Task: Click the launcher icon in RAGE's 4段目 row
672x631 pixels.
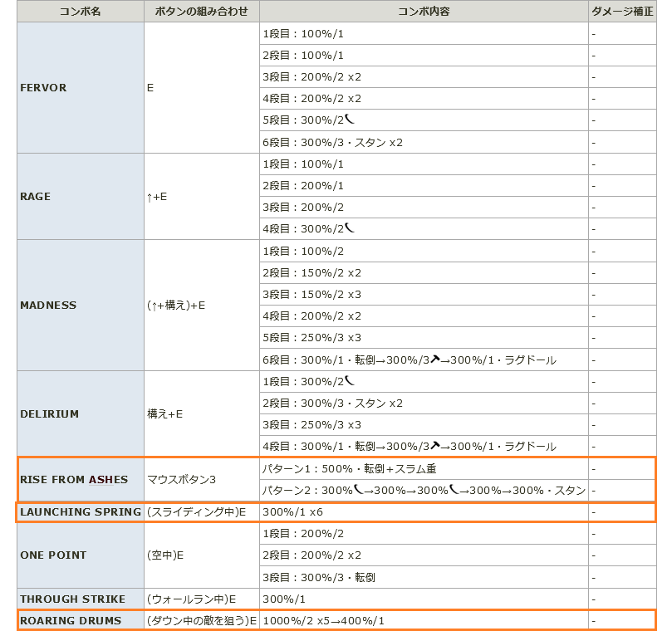Action: [x=350, y=227]
